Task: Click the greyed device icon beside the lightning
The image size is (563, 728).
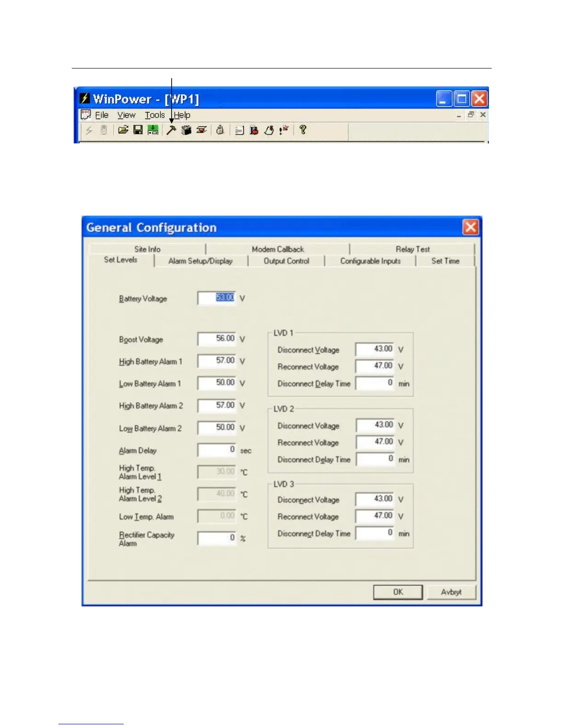Action: click(x=104, y=130)
